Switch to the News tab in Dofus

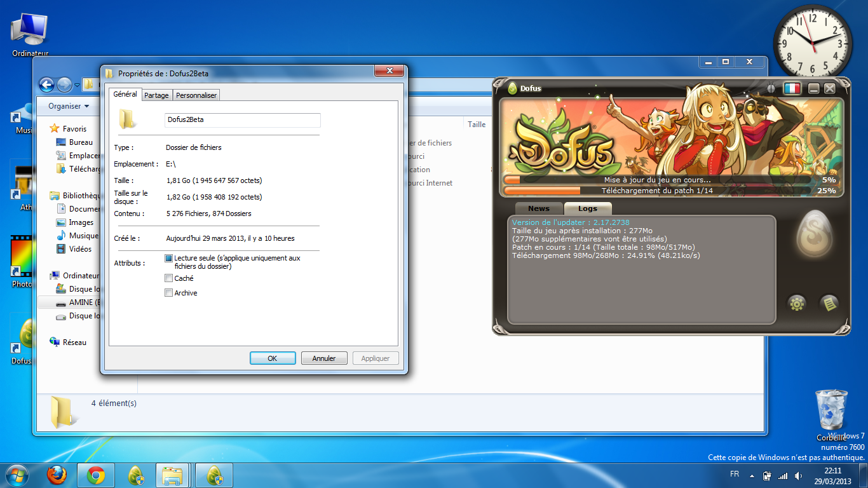(539, 208)
